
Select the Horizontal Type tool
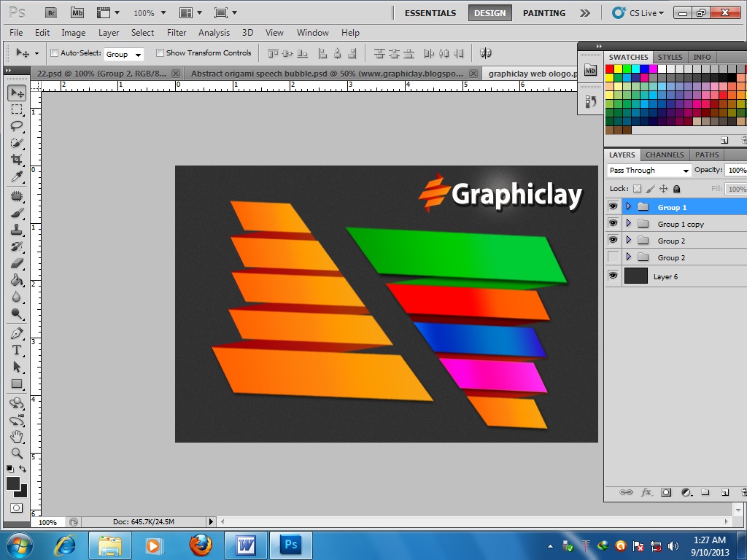[17, 350]
